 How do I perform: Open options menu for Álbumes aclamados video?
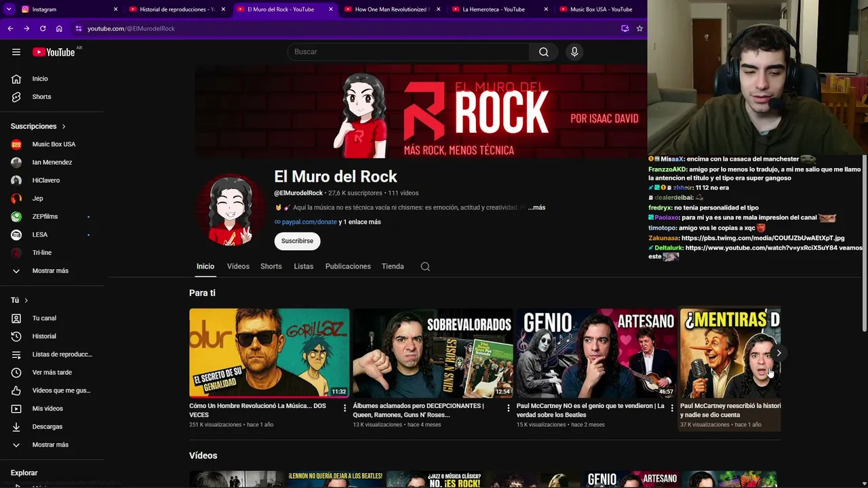(x=509, y=408)
